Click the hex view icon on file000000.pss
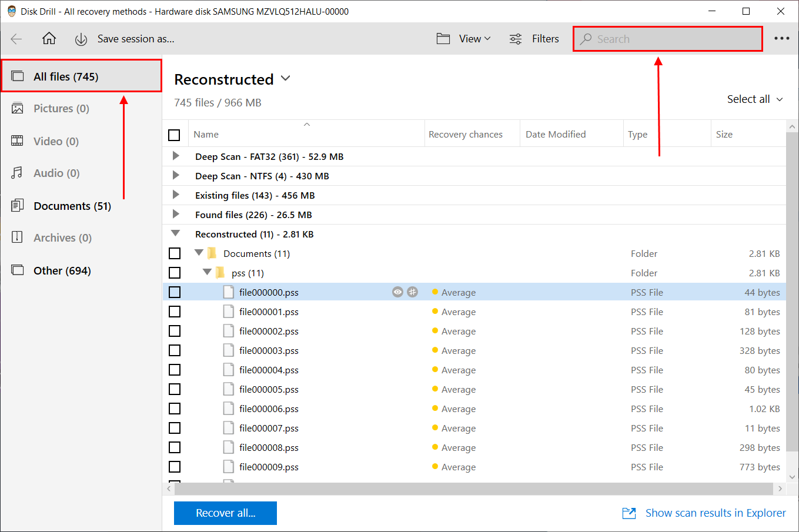 [x=413, y=292]
